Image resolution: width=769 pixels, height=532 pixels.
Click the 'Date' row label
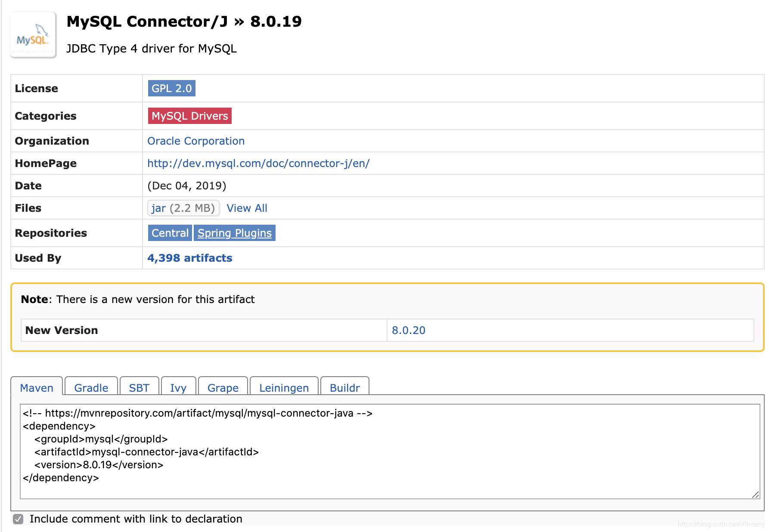28,186
